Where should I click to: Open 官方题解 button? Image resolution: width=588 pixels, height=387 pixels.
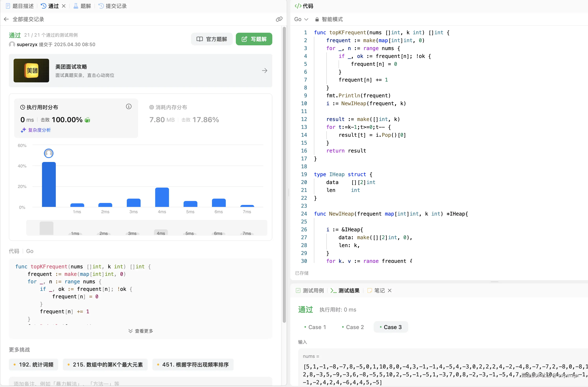pyautogui.click(x=212, y=39)
